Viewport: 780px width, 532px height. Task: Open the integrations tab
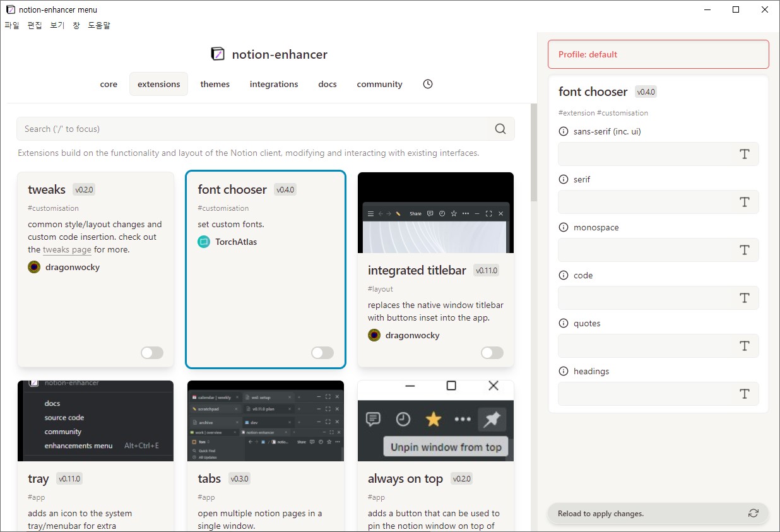(x=274, y=84)
